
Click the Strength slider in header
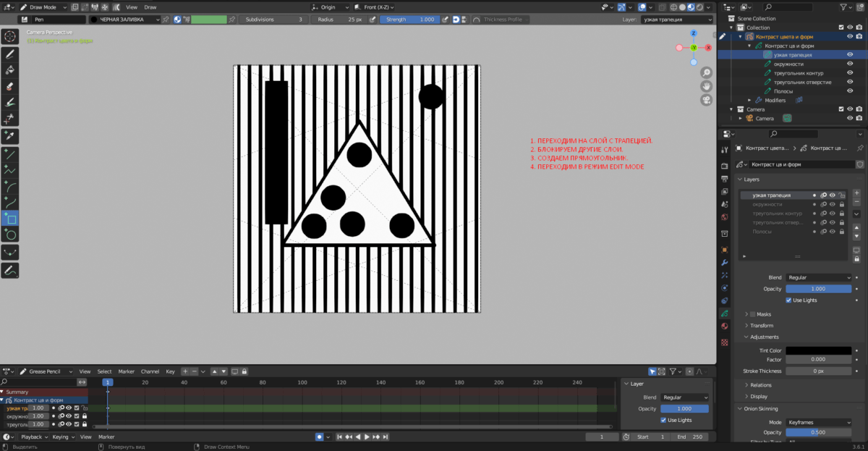click(x=409, y=20)
